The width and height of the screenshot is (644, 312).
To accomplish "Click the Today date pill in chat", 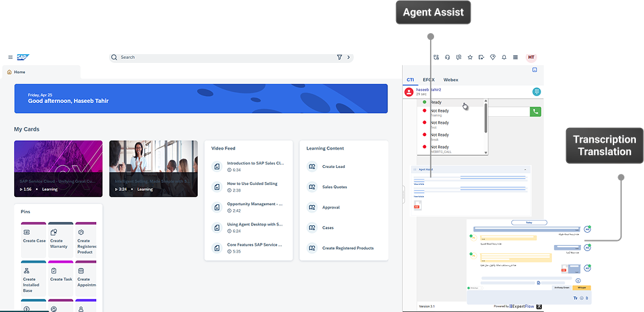I will (529, 223).
